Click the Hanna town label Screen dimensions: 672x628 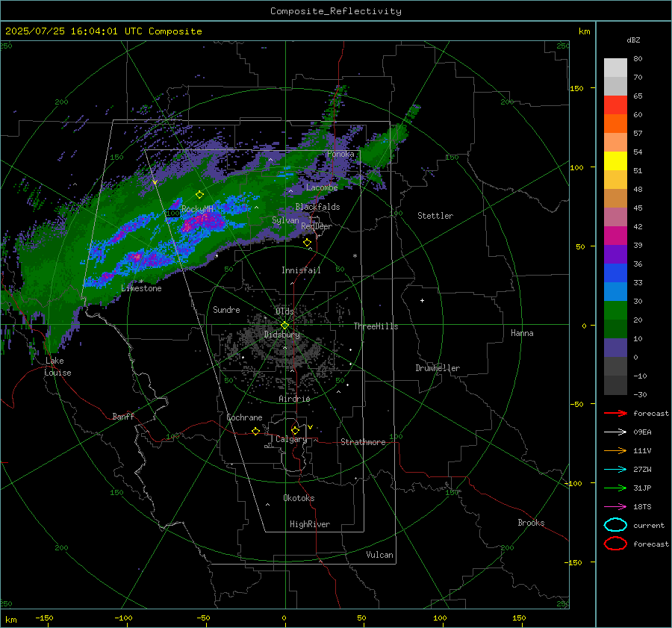[522, 333]
